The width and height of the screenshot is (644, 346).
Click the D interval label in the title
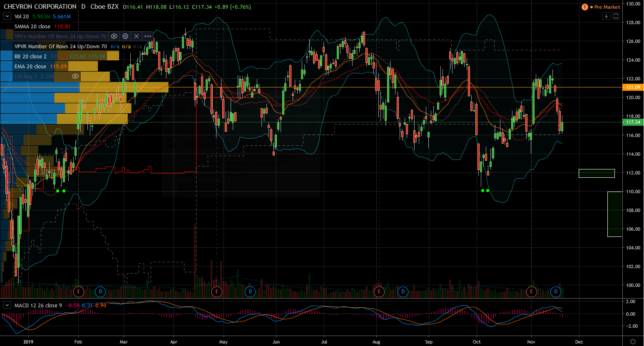83,7
